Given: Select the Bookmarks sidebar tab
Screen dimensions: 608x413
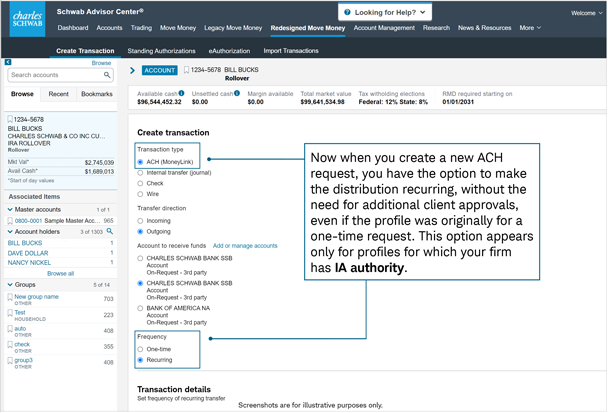Looking at the screenshot, I should click(x=97, y=94).
